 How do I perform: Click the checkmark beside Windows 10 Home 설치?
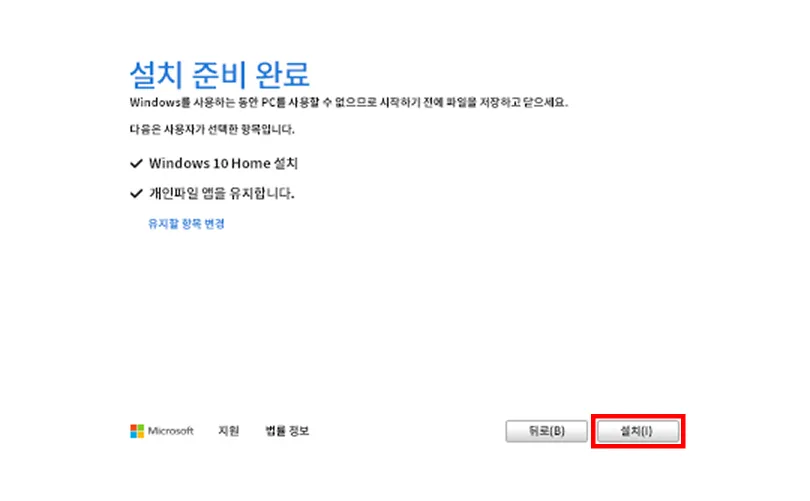coord(136,163)
